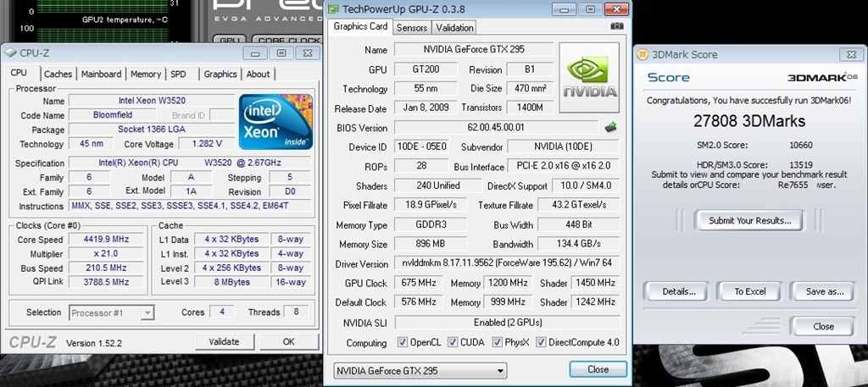This screenshot has width=868, height=387.
Task: Click Submit Your Results in 3DMark
Action: pyautogui.click(x=749, y=220)
